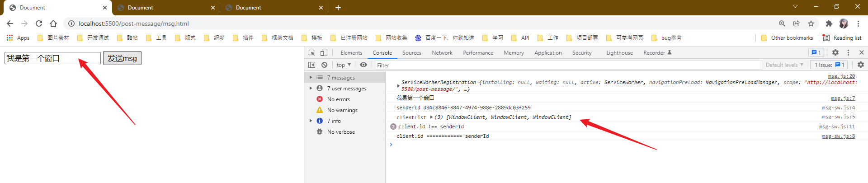Screen dimensions: 868x183
Task: Open zoom control in address bar
Action: pos(782,23)
